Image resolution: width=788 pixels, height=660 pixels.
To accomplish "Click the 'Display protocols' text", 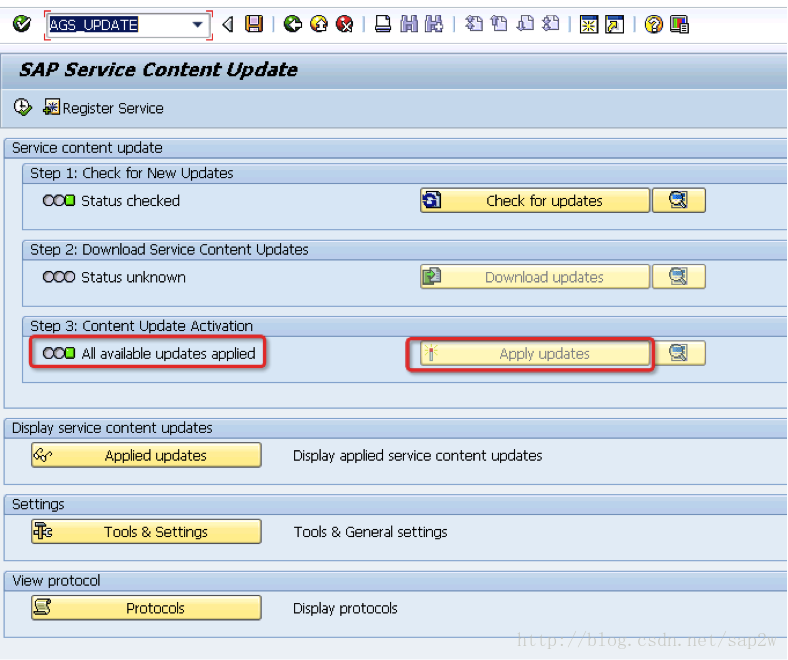I will [345, 609].
